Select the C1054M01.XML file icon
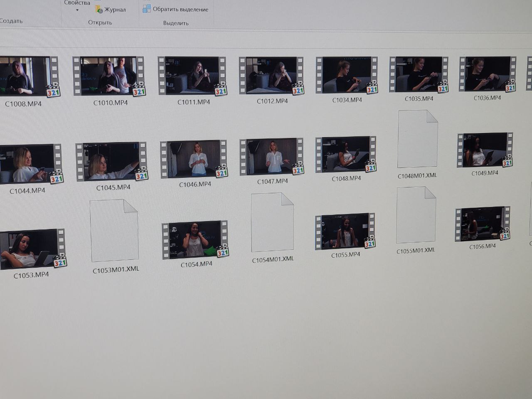Image resolution: width=532 pixels, height=399 pixels. [273, 222]
